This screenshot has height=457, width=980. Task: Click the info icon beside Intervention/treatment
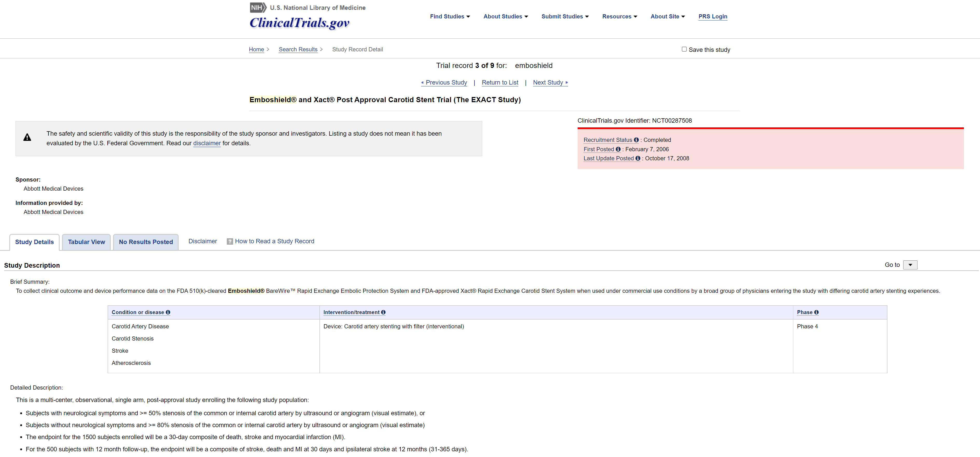tap(383, 312)
